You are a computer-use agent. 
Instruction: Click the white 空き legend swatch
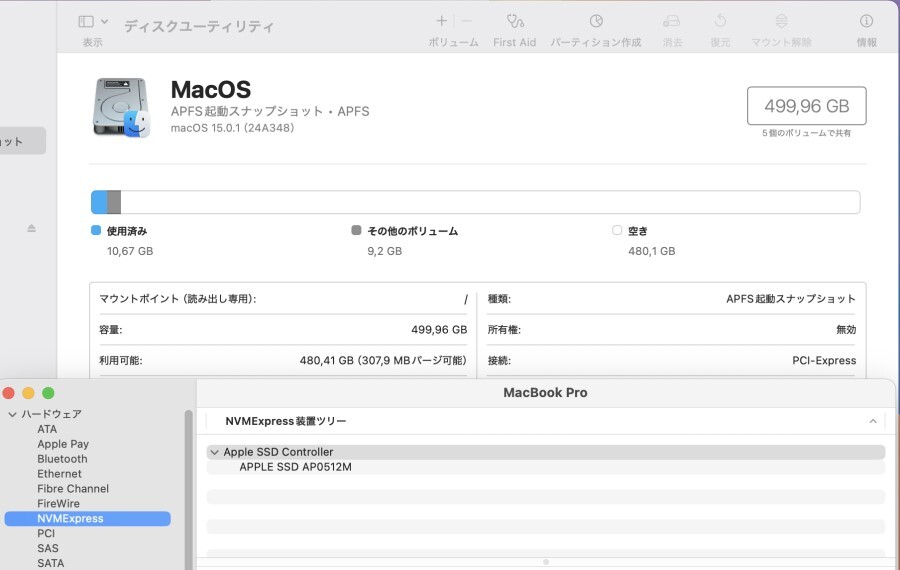click(x=617, y=230)
